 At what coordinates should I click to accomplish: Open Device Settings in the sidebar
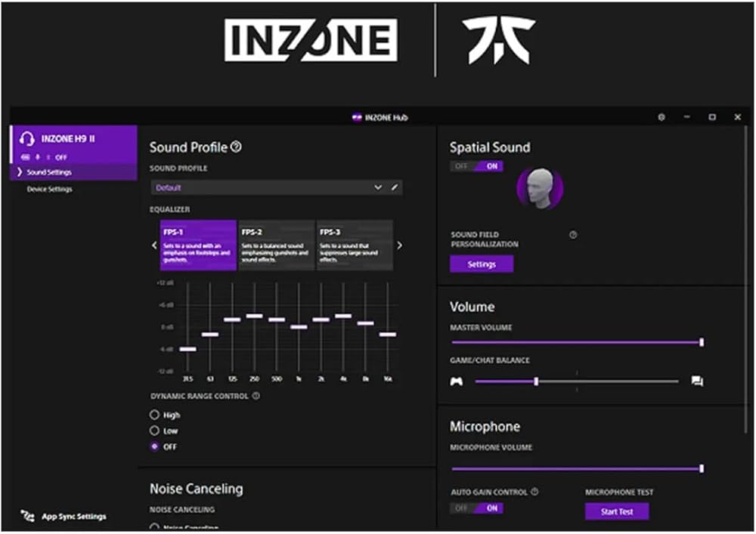coord(49,190)
